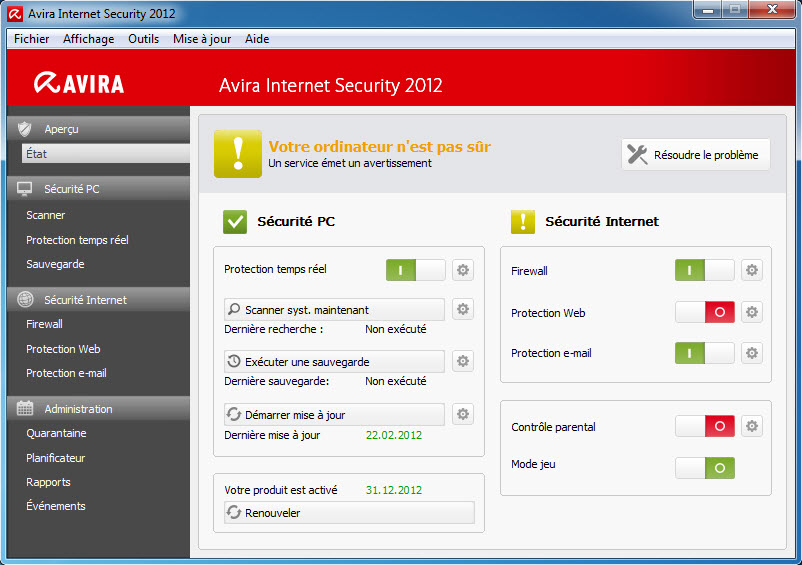The width and height of the screenshot is (802, 565).
Task: Click Administration sidebar section header
Action: (98, 409)
